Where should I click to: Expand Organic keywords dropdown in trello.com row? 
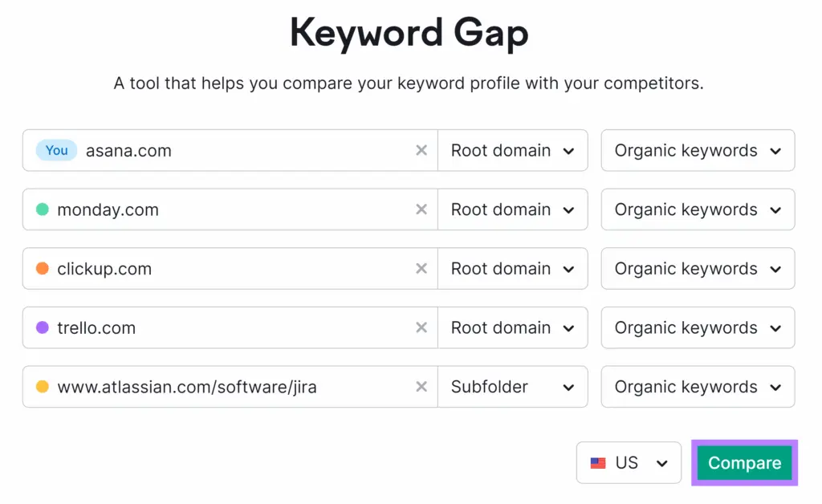pyautogui.click(x=698, y=328)
